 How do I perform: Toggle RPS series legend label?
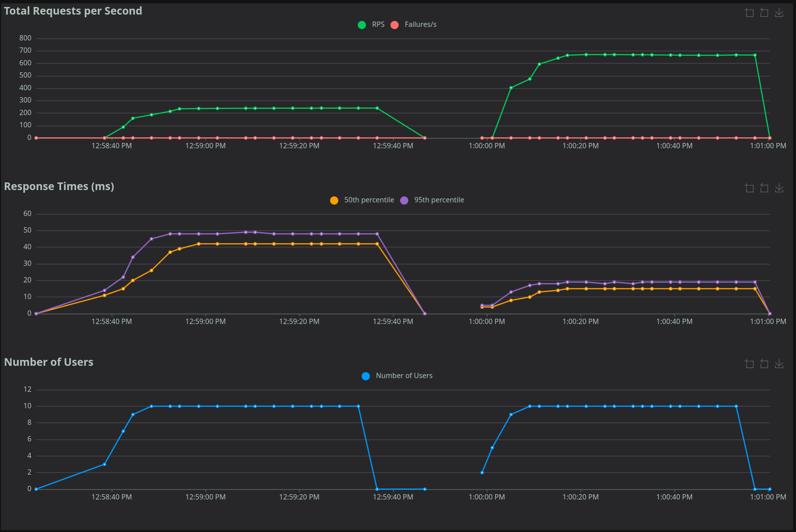[378, 25]
